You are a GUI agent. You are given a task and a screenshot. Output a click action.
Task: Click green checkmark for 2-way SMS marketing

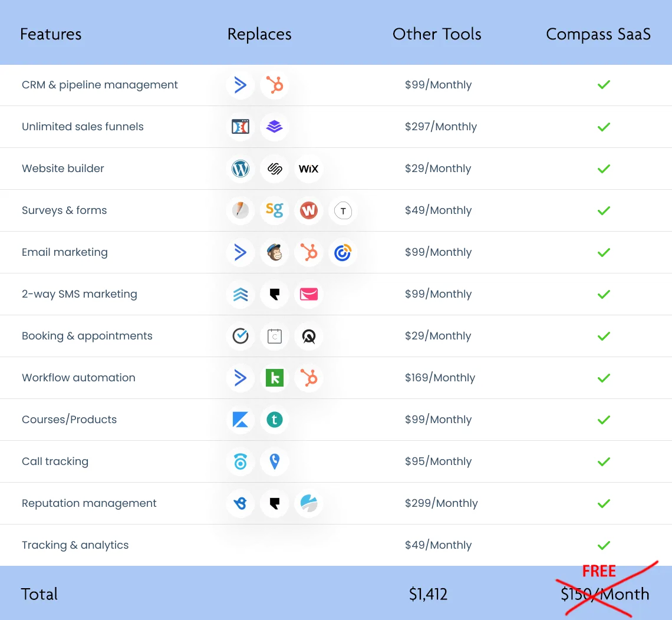(x=604, y=294)
